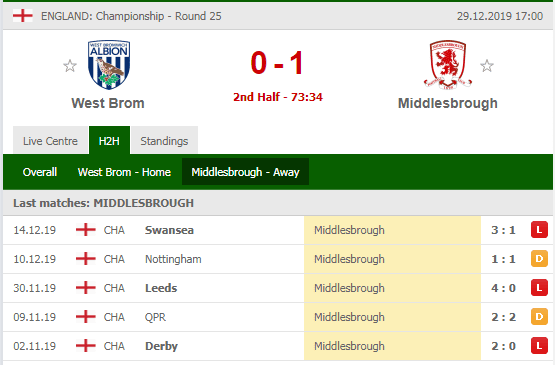Click the D result badge for QPR match
The image size is (555, 365).
click(539, 317)
